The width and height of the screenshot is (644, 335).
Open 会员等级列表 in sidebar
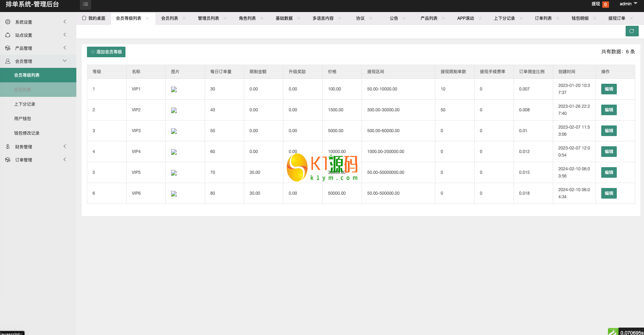(38, 75)
